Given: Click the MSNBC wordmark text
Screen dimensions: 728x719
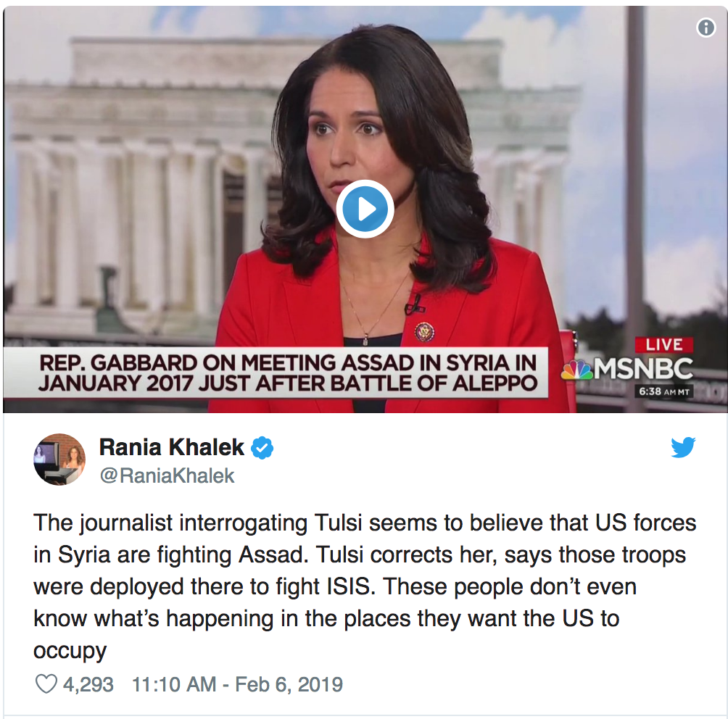Looking at the screenshot, I should pyautogui.click(x=643, y=369).
